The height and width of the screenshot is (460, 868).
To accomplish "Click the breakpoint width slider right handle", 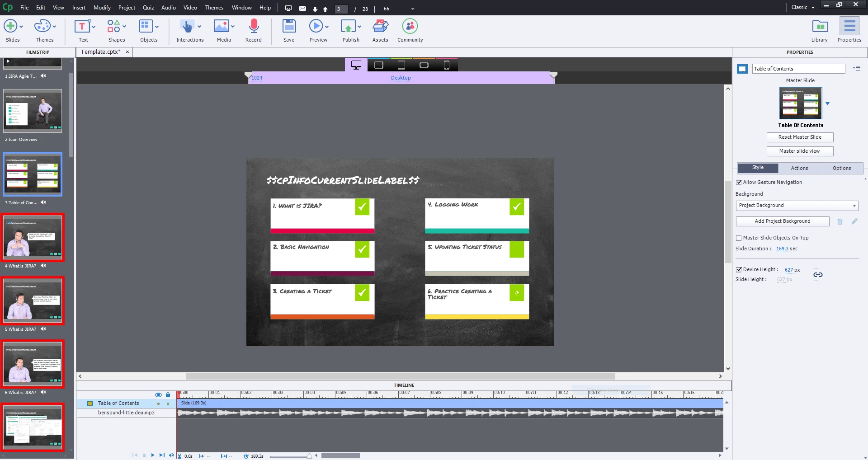I will 553,75.
